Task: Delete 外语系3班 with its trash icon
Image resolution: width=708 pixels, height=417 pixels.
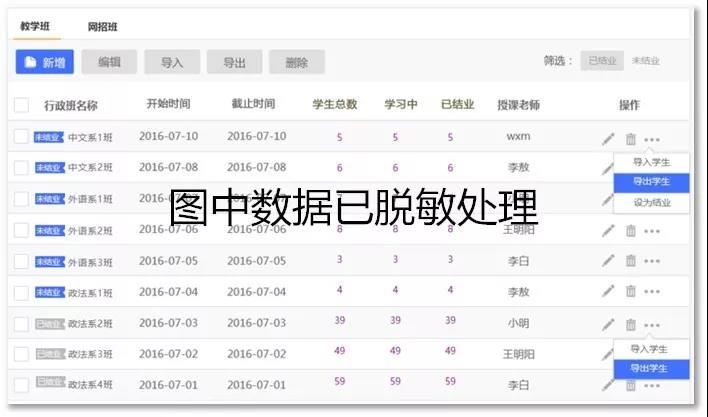Action: (630, 262)
